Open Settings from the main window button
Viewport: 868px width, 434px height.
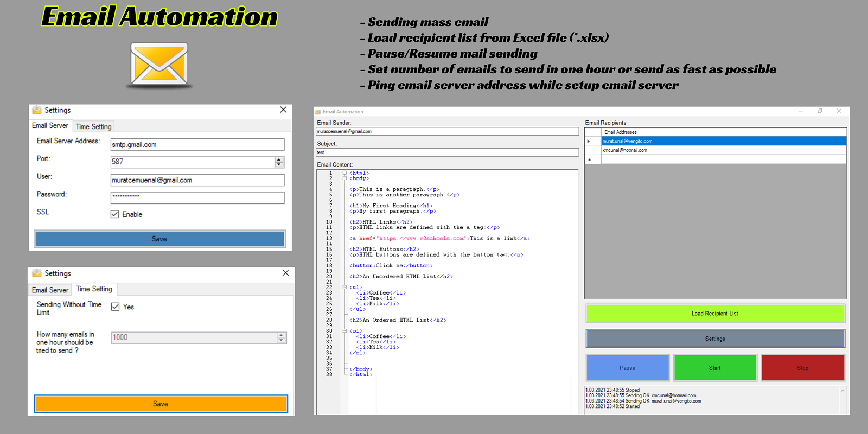[715, 339]
